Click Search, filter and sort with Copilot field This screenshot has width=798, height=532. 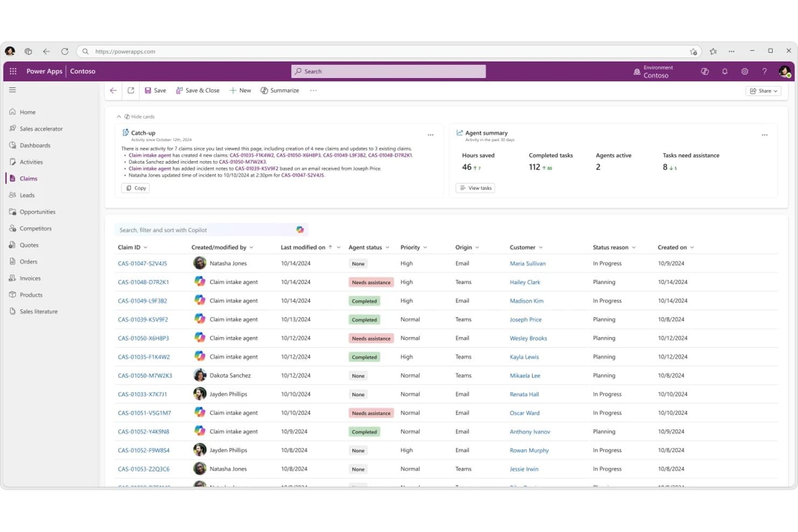[211, 230]
